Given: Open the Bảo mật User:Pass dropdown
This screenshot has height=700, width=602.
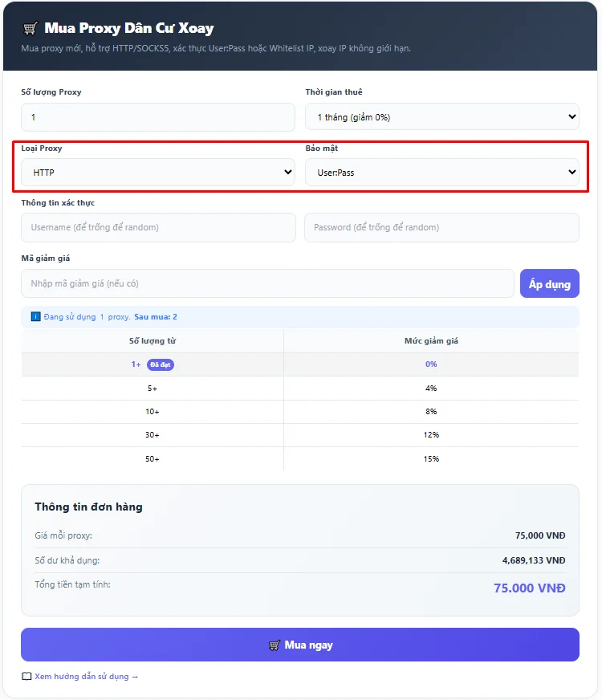Looking at the screenshot, I should (441, 173).
